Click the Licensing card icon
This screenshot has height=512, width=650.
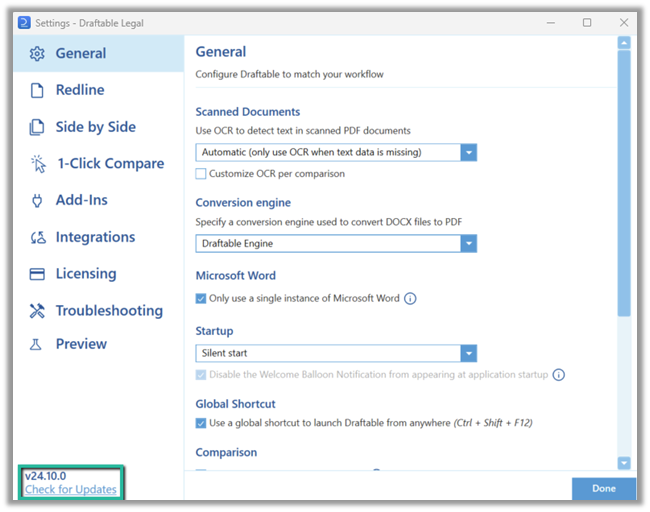[x=37, y=274]
